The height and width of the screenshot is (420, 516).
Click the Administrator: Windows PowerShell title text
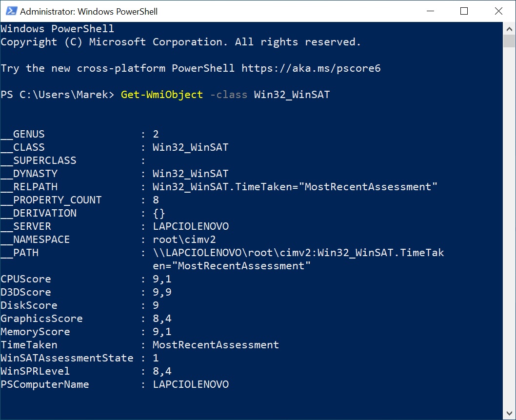pos(88,11)
